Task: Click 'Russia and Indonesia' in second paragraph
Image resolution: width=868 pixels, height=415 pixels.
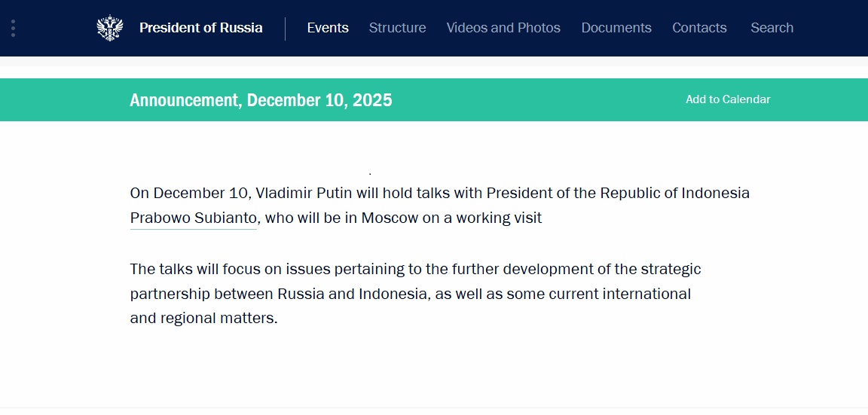Action: [x=352, y=294]
